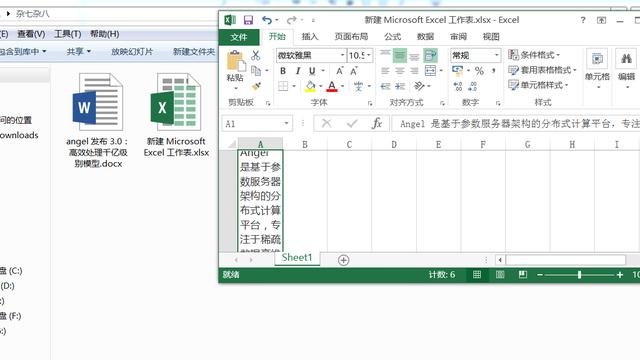Apply comma style format

493,71
